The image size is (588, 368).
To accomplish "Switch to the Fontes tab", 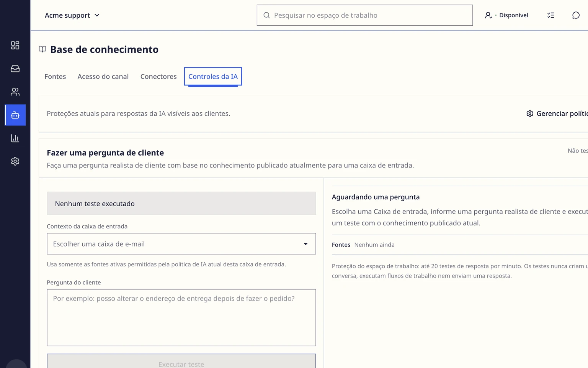I will click(x=55, y=76).
